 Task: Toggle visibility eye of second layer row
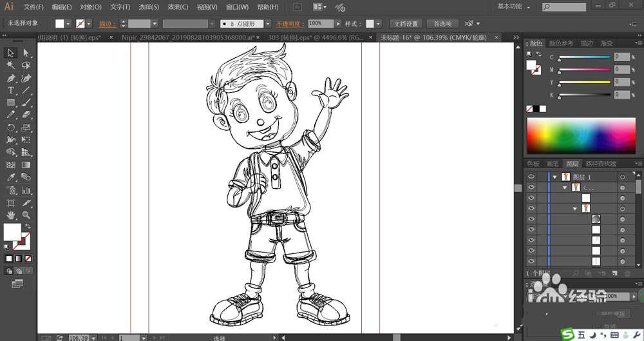(531, 187)
